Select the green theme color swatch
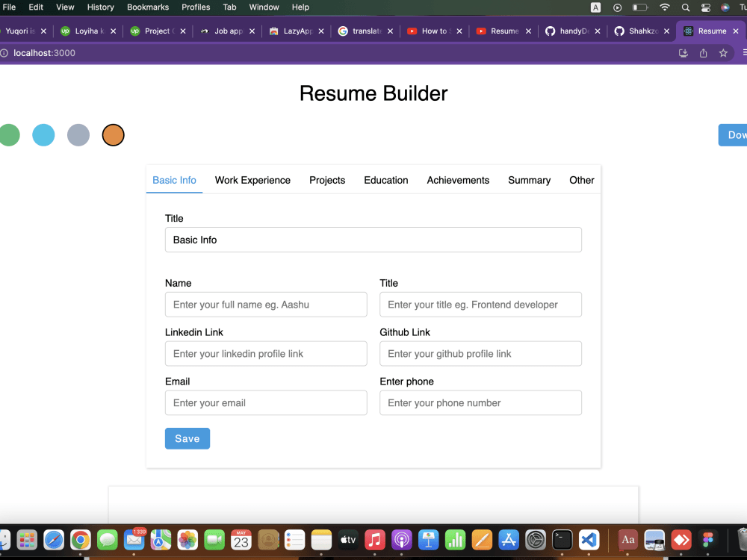This screenshot has height=560, width=747. click(x=9, y=135)
